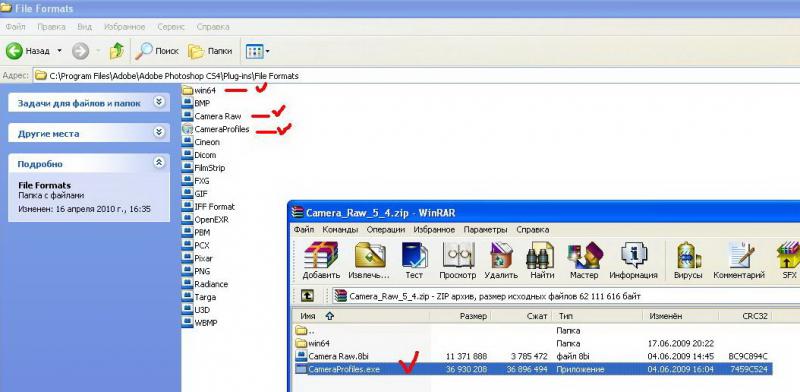Select the OpenEXR plug-in file
Screen dimensions: 800x392
point(206,219)
